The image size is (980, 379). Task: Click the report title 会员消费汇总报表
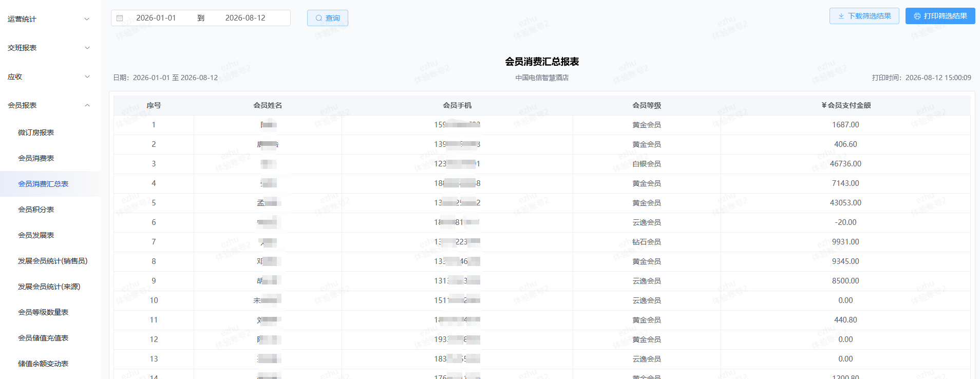(x=542, y=62)
